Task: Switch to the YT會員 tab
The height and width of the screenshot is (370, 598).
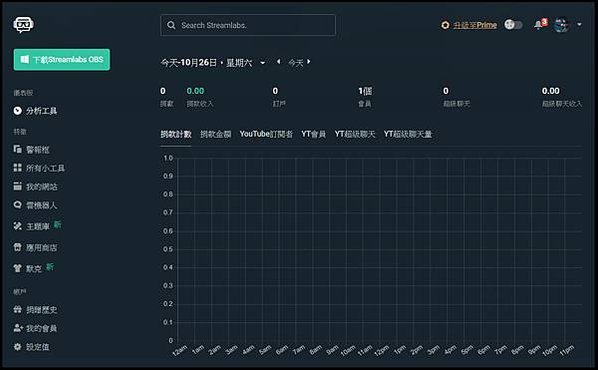Action: [x=313, y=134]
